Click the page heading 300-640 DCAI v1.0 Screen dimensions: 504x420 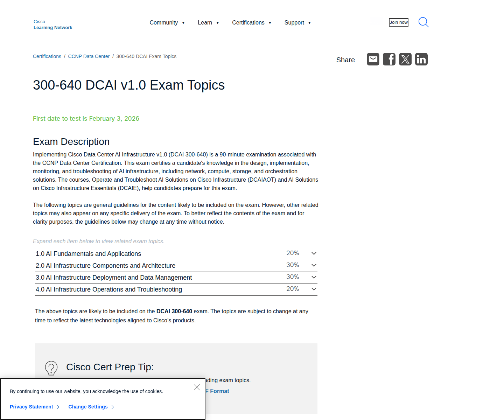coord(129,85)
